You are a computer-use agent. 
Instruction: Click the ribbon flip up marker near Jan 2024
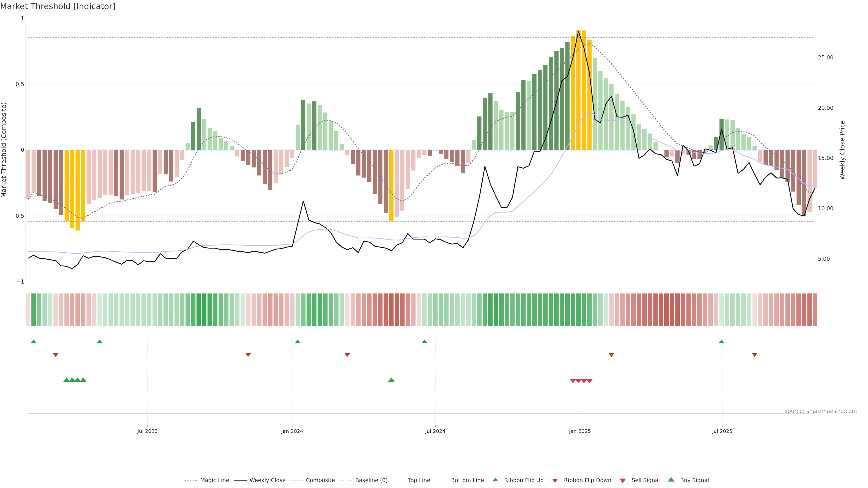tap(297, 342)
